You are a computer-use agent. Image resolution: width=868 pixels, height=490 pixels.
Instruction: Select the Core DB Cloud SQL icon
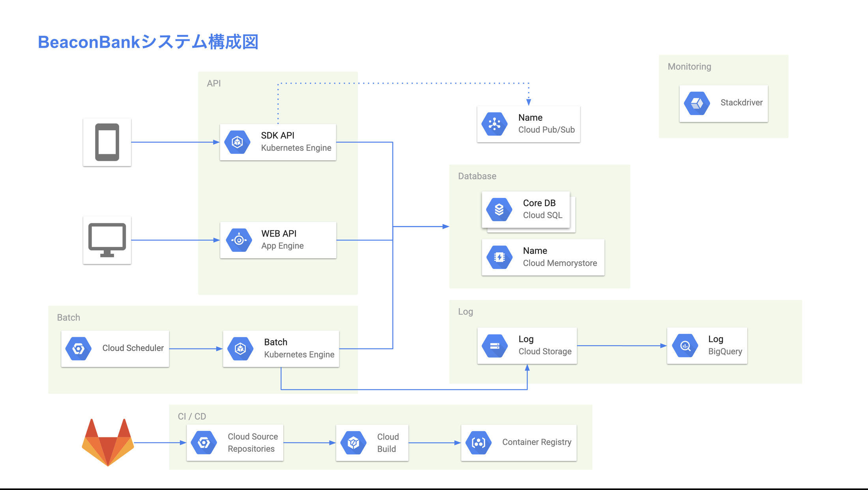click(499, 209)
